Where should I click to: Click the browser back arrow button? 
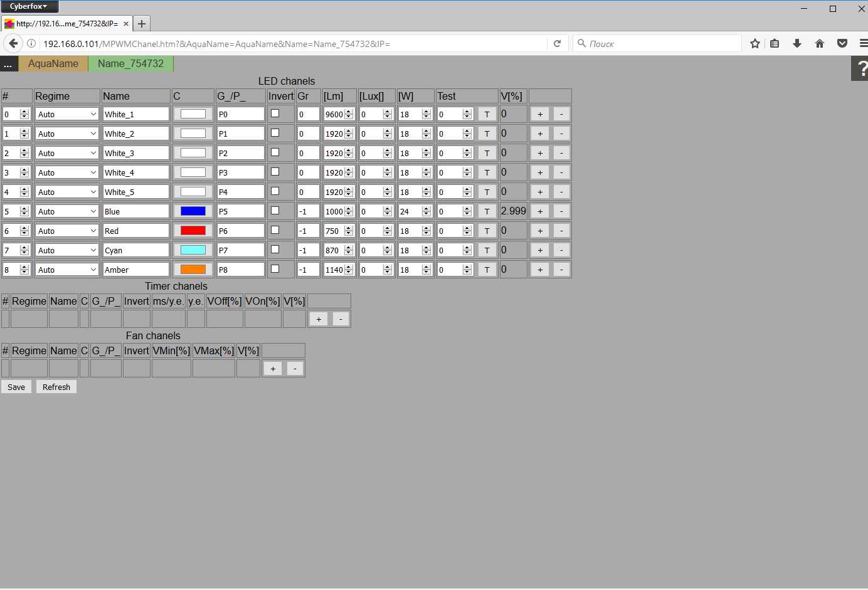tap(13, 43)
